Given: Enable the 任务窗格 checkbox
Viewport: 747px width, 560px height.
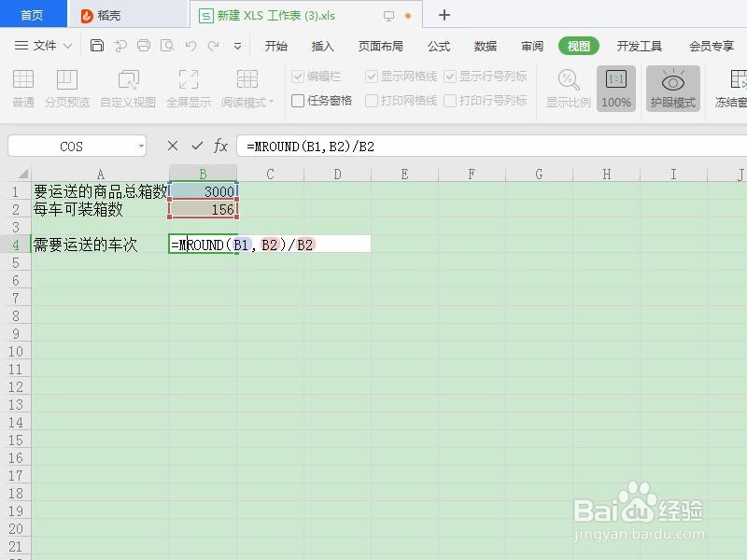Looking at the screenshot, I should click(x=297, y=100).
